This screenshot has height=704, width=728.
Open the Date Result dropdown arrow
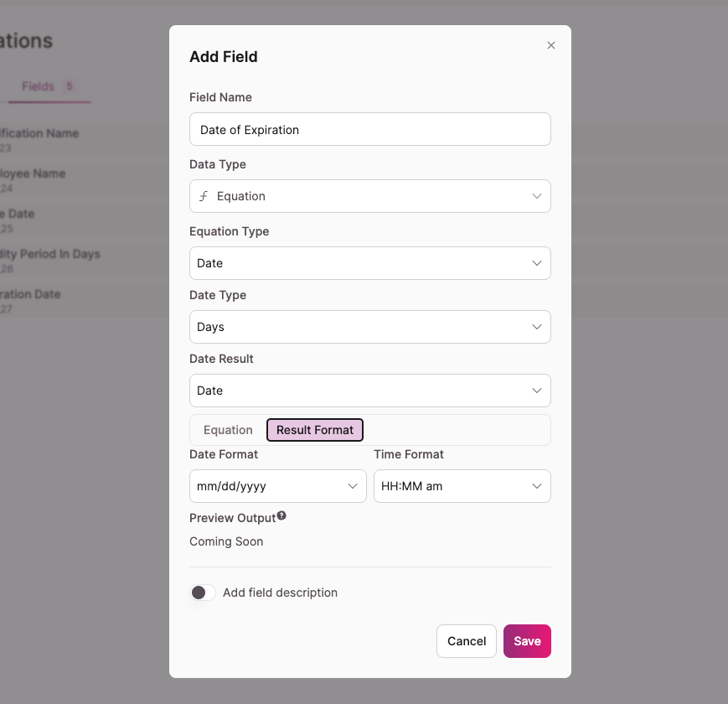coord(537,391)
